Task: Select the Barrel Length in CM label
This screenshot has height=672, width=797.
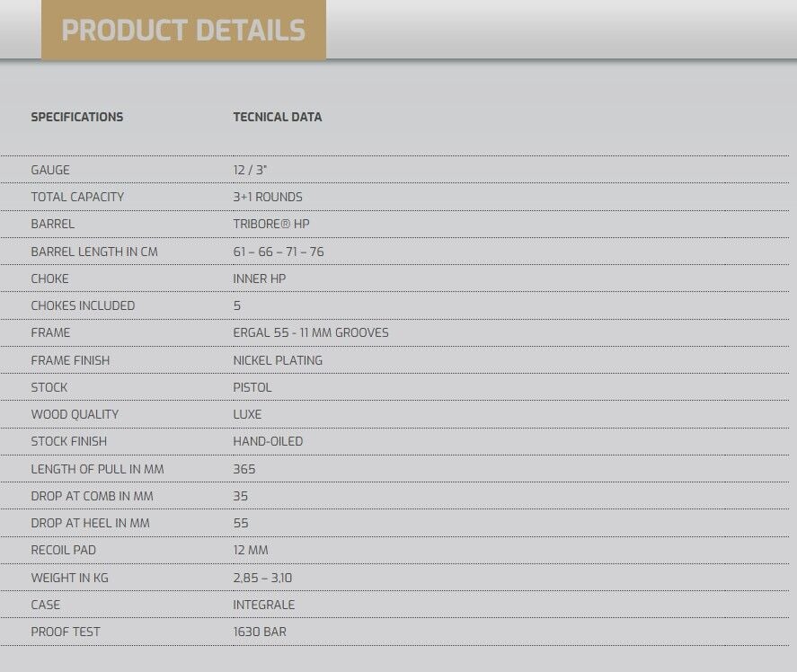Action: click(94, 252)
